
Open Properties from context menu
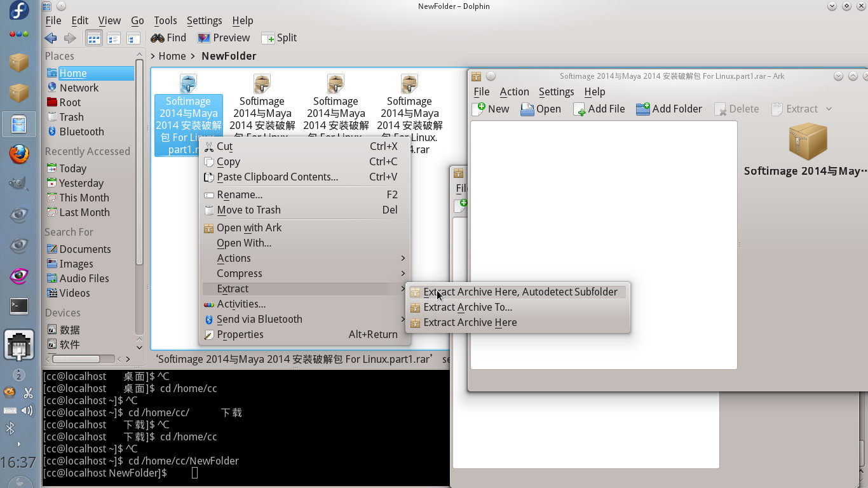(305, 334)
